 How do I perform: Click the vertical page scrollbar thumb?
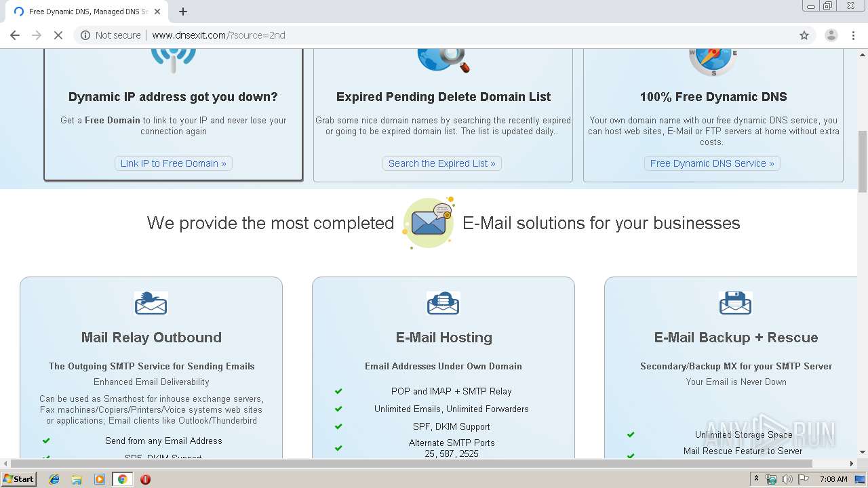863,161
